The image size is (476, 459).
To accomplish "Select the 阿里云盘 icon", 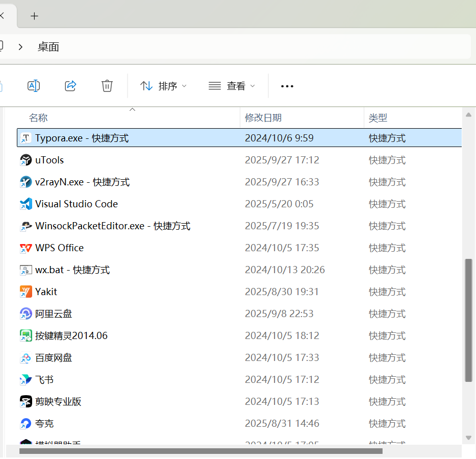I will (x=26, y=314).
